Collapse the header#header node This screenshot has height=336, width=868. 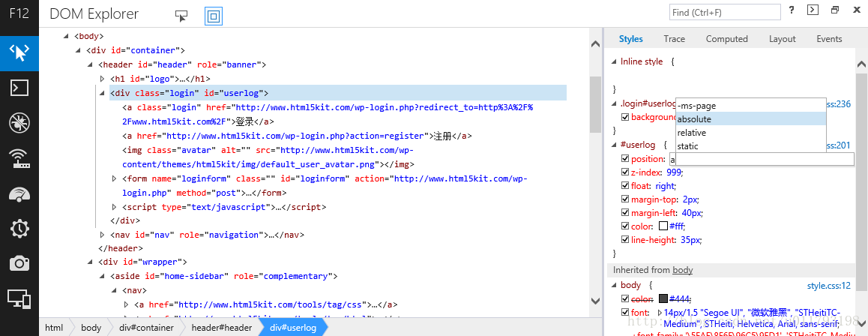point(91,65)
